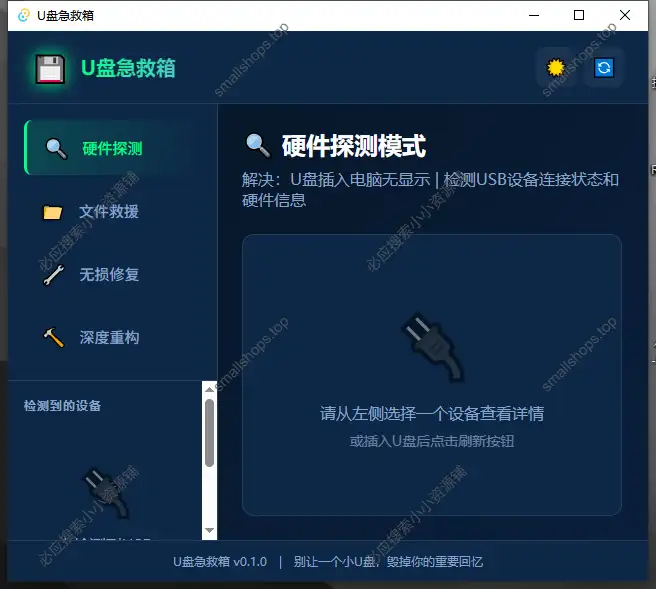656x589 pixels.
Task: Click the hammer icon beside 深度重构
Action: pos(54,338)
